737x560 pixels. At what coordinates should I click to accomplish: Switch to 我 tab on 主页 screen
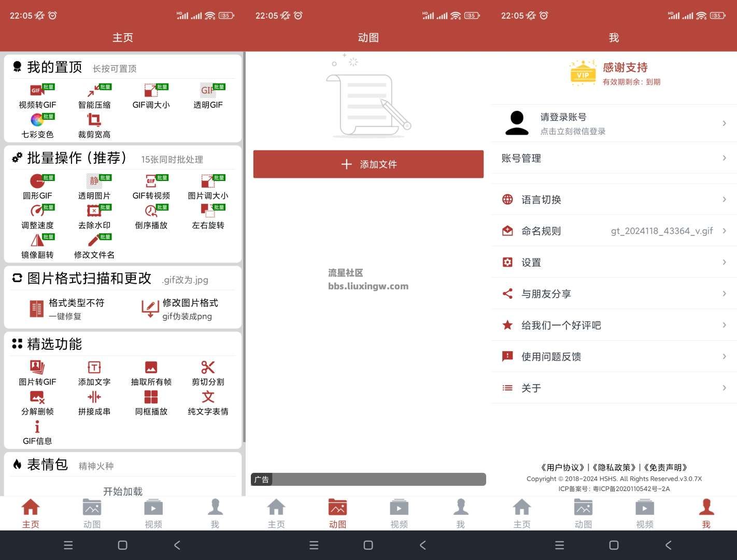[x=215, y=513]
